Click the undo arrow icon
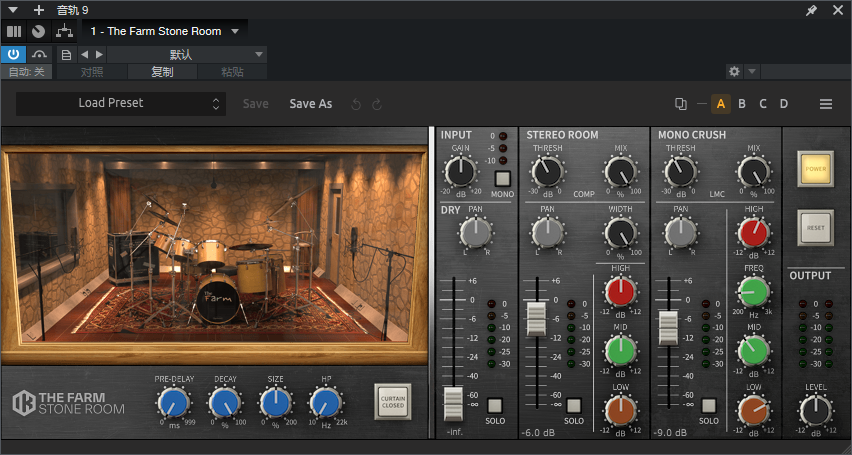This screenshot has width=852, height=455. (356, 104)
